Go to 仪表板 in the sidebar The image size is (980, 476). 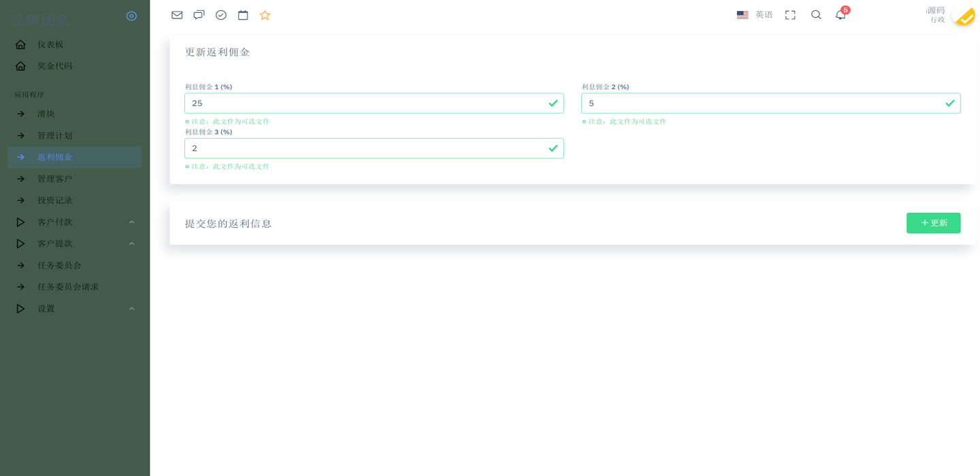50,45
